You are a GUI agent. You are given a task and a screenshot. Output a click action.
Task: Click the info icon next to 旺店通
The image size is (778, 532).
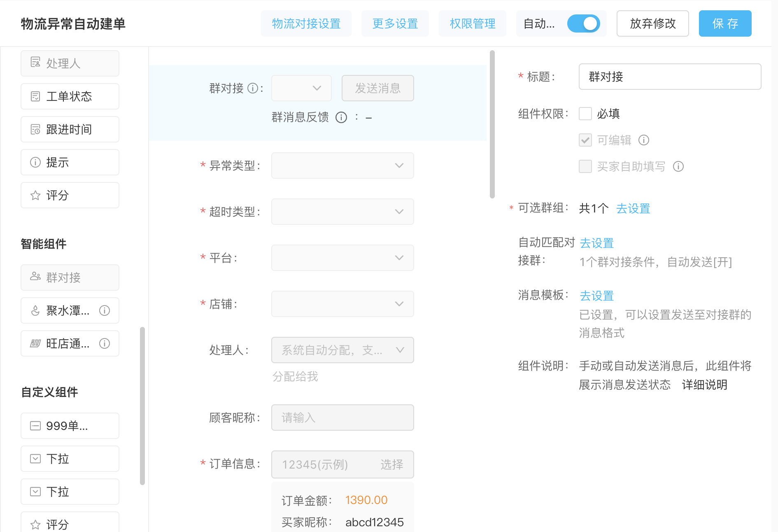[x=105, y=343]
